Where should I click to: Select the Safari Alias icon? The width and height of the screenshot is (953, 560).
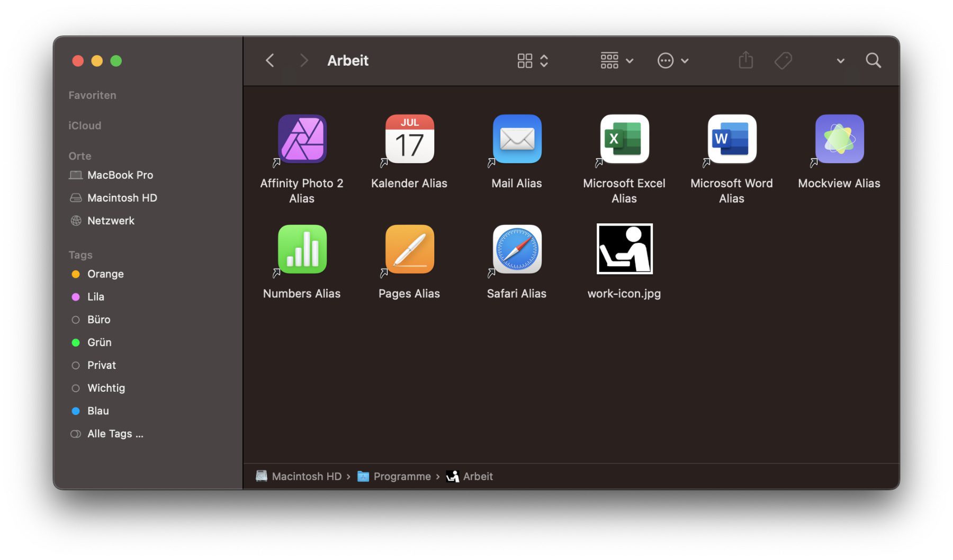[517, 249]
